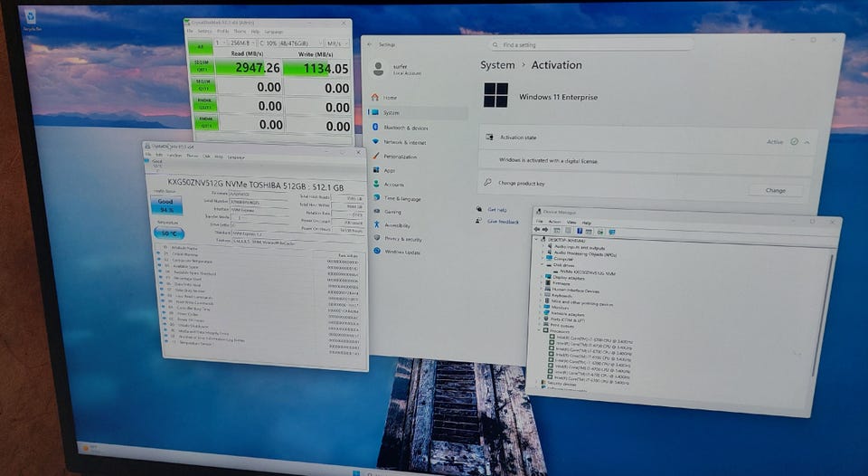Click the 1134.05 write result
The height and width of the screenshot is (476, 868).
317,69
